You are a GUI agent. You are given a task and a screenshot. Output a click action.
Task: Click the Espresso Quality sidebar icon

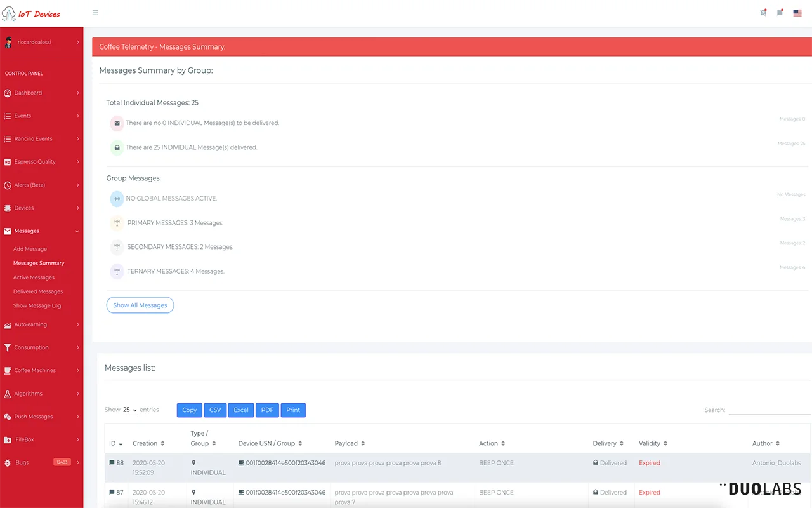[x=8, y=162]
